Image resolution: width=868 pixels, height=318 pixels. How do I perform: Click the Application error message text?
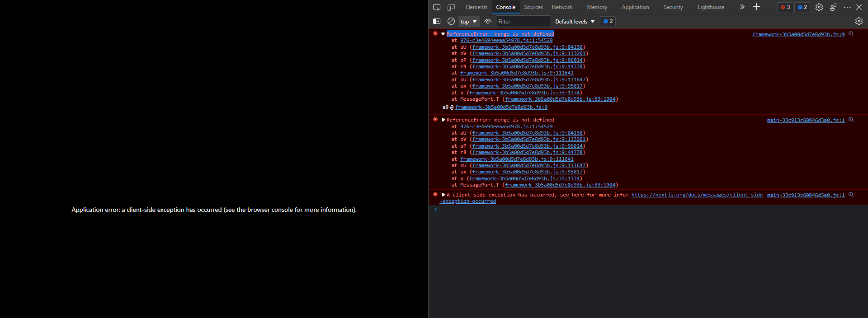coord(214,210)
